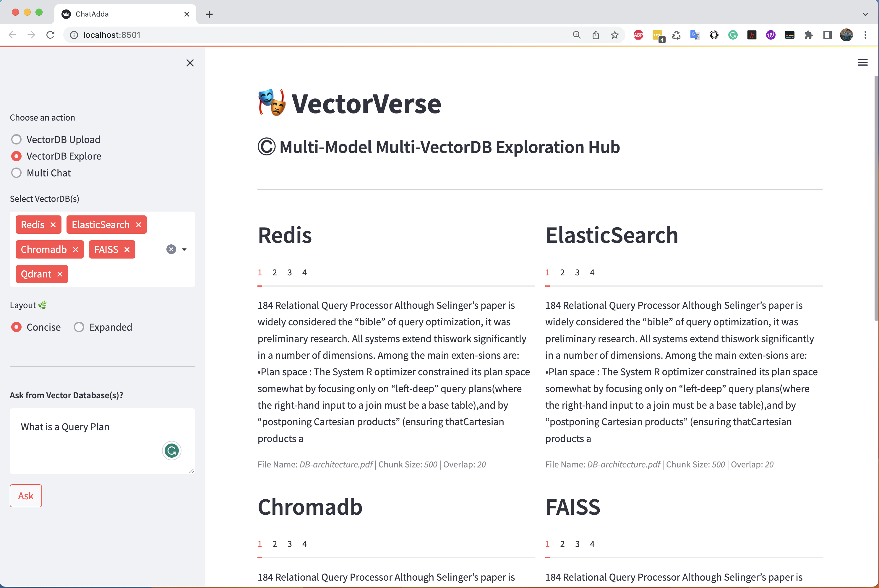Open the tab search chevron in Chrome
Viewport: 879px width, 588px height.
click(865, 14)
